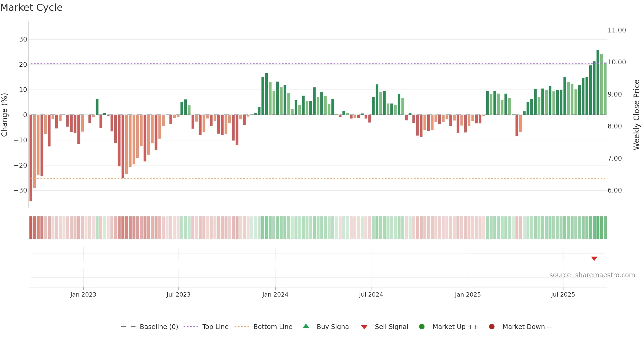Click the darkest red heatmap cell at far left
Image resolution: width=644 pixels, height=362 pixels.
31,228
